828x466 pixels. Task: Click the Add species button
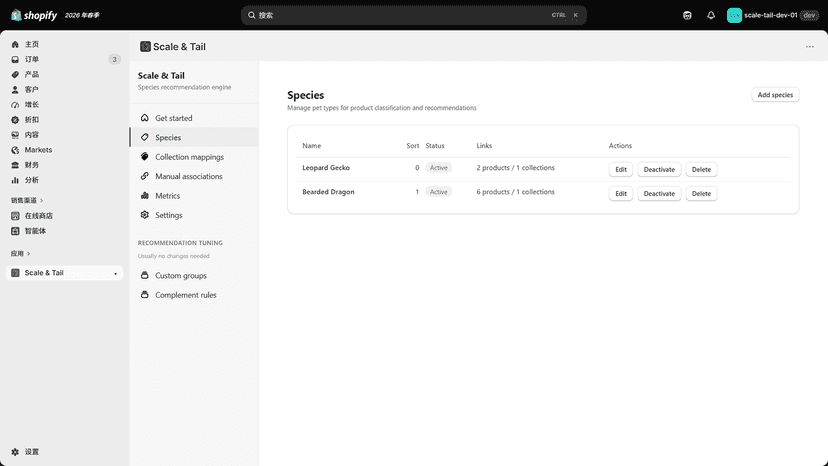775,95
